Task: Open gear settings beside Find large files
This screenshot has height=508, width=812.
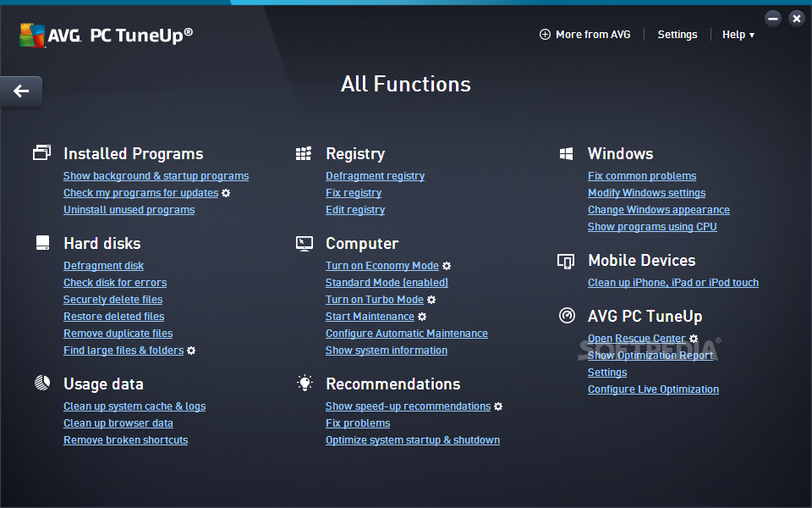Action: (191, 351)
